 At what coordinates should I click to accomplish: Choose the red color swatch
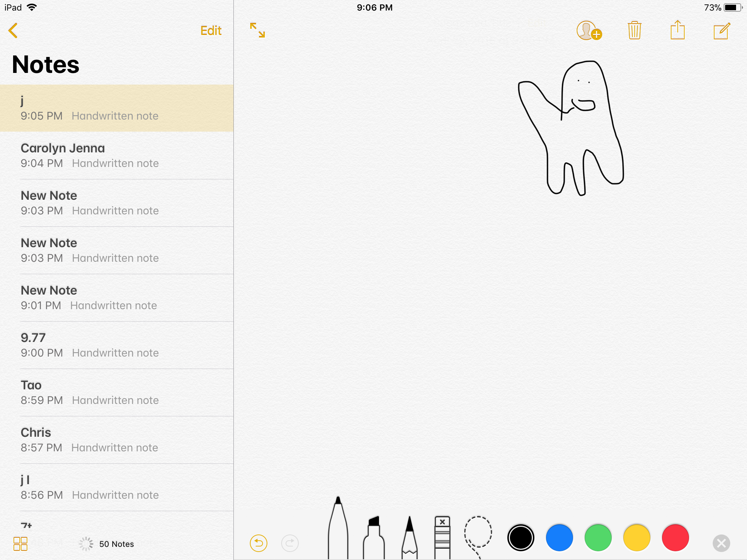click(675, 538)
